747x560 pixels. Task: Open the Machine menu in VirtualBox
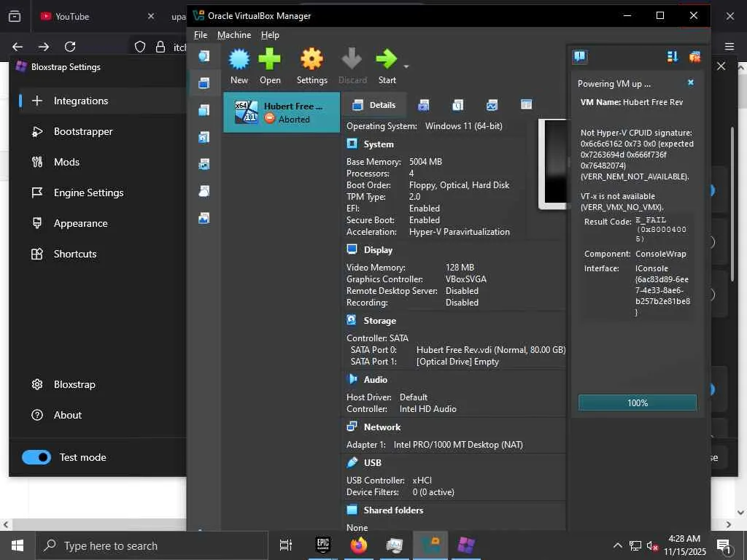point(234,35)
